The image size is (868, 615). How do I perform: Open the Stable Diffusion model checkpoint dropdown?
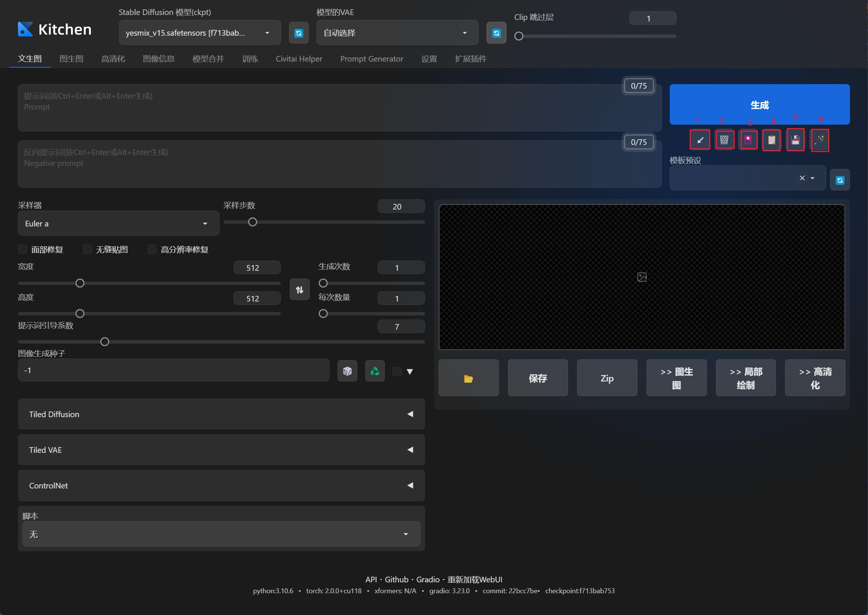[199, 33]
